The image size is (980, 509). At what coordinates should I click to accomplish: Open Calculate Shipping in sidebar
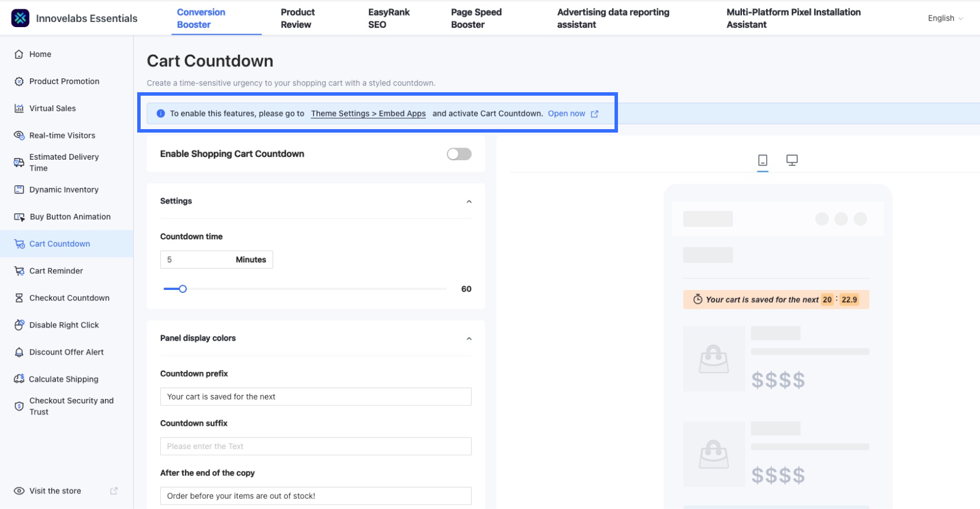coord(63,379)
